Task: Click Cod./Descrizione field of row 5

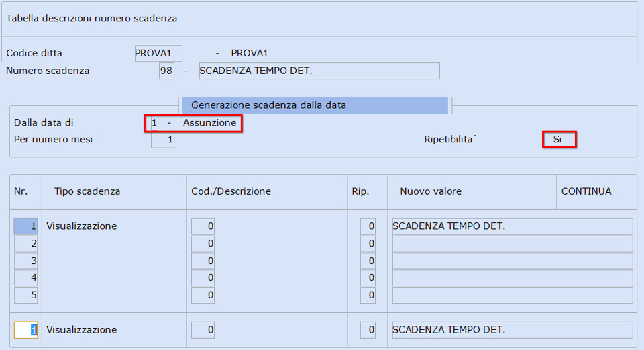Action: 203,295
